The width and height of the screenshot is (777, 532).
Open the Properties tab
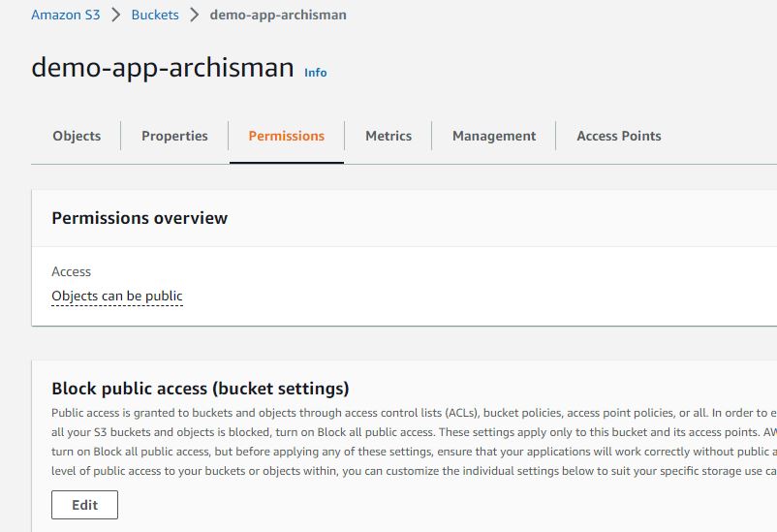pyautogui.click(x=174, y=136)
